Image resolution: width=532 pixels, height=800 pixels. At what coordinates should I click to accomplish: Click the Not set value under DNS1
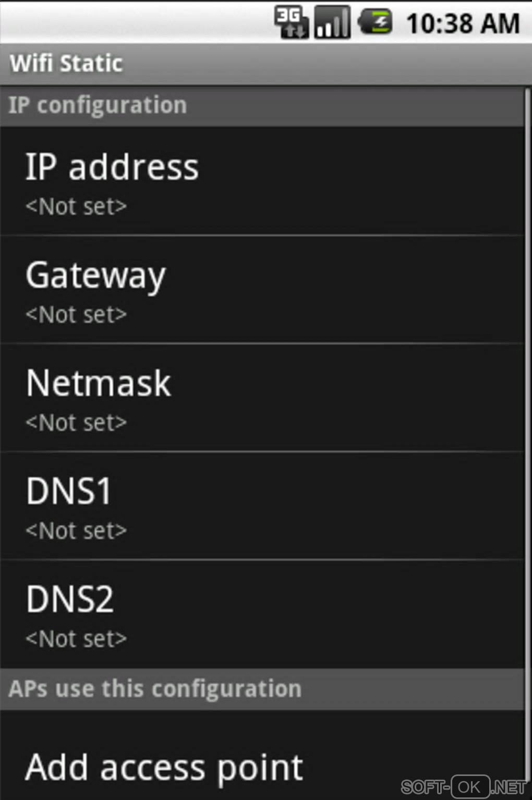click(x=76, y=531)
